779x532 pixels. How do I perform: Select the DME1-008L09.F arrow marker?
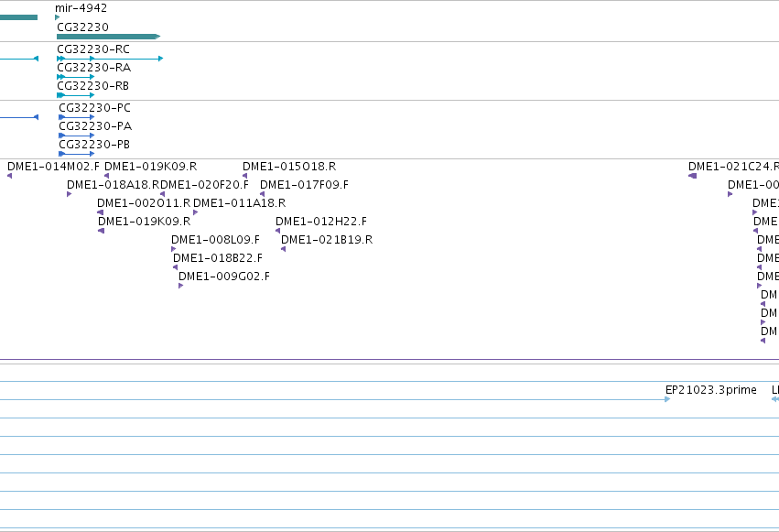point(173,249)
